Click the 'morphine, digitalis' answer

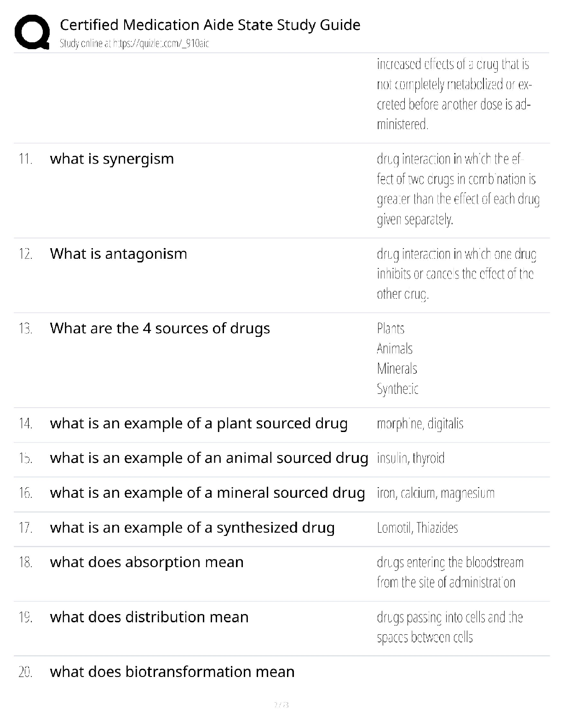pyautogui.click(x=420, y=423)
